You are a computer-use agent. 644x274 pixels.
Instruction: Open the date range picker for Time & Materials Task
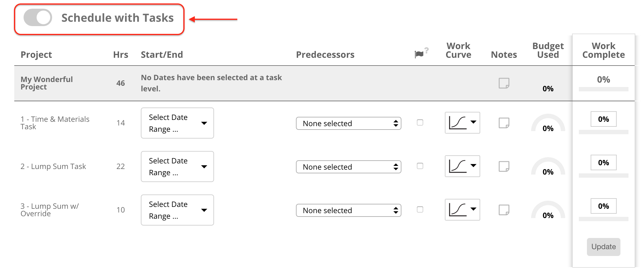point(177,123)
